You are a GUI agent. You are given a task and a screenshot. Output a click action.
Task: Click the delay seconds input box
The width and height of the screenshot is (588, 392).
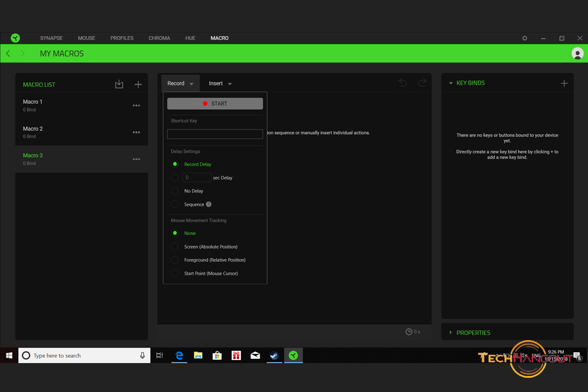(x=197, y=177)
